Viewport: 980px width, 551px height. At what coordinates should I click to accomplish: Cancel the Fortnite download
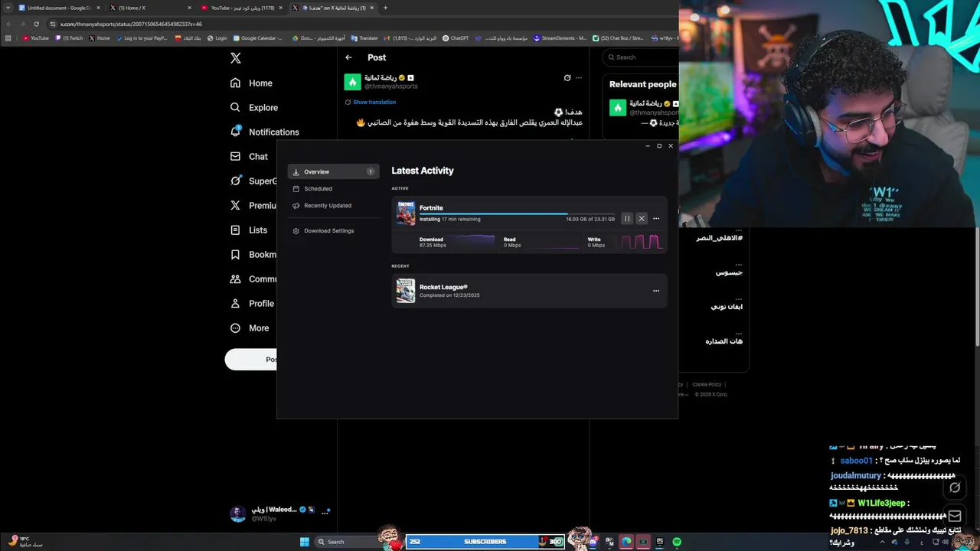[x=642, y=219]
